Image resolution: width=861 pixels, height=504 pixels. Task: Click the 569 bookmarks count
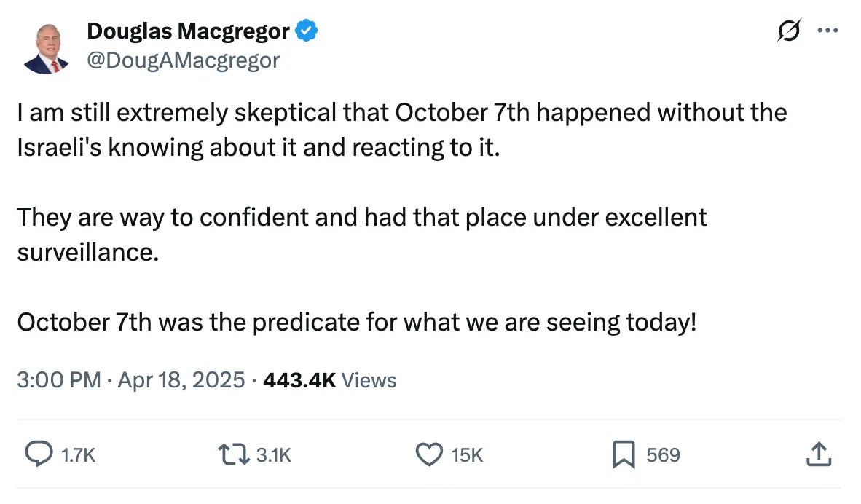pyautogui.click(x=663, y=455)
